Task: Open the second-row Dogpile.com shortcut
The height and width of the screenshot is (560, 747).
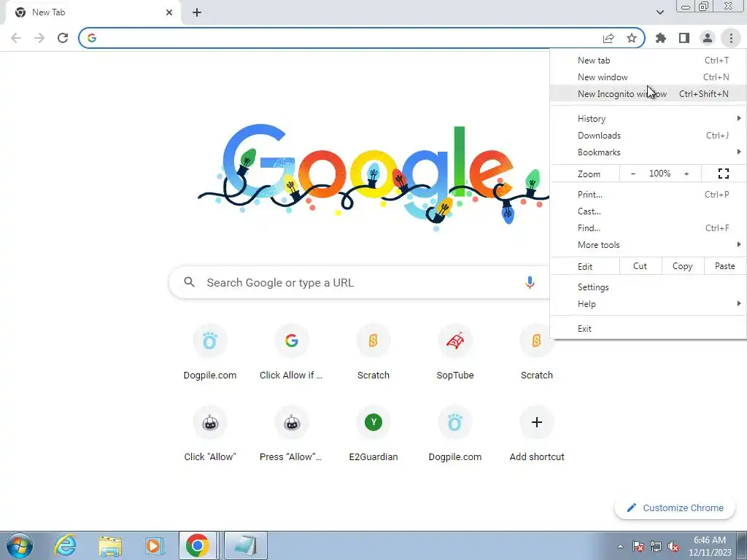Action: (455, 434)
